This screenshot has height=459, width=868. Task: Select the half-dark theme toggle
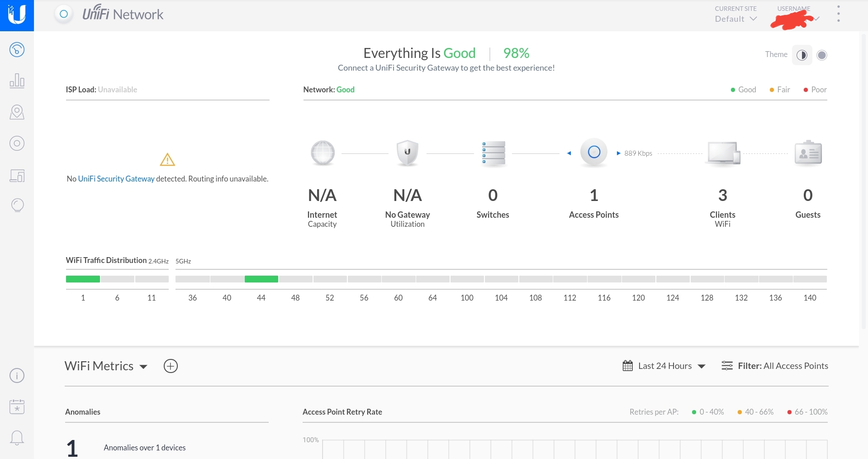(x=802, y=55)
